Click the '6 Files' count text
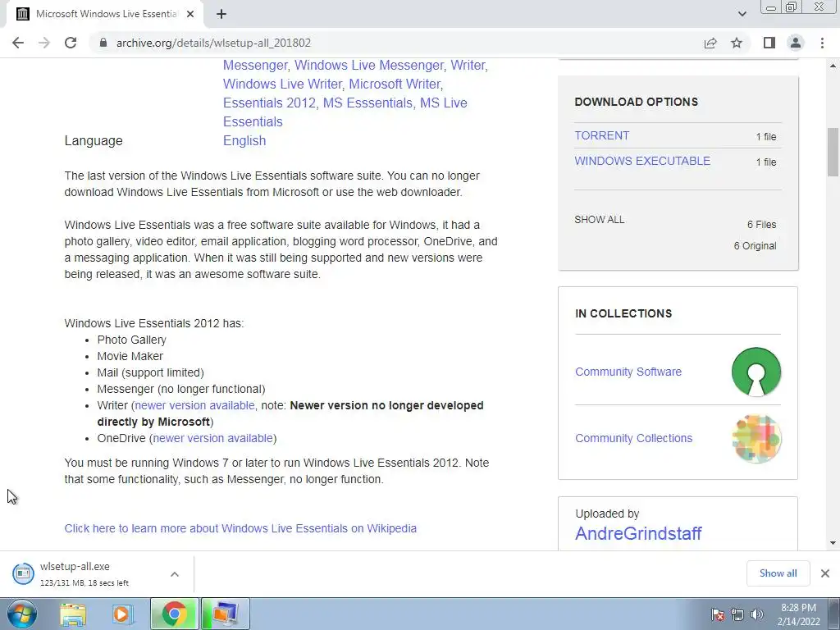The height and width of the screenshot is (630, 840). [761, 225]
